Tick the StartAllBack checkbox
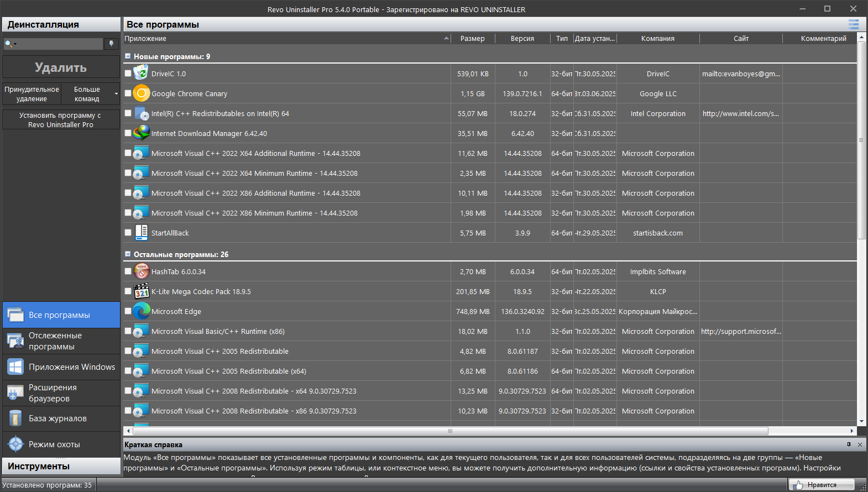868x492 pixels. click(128, 232)
